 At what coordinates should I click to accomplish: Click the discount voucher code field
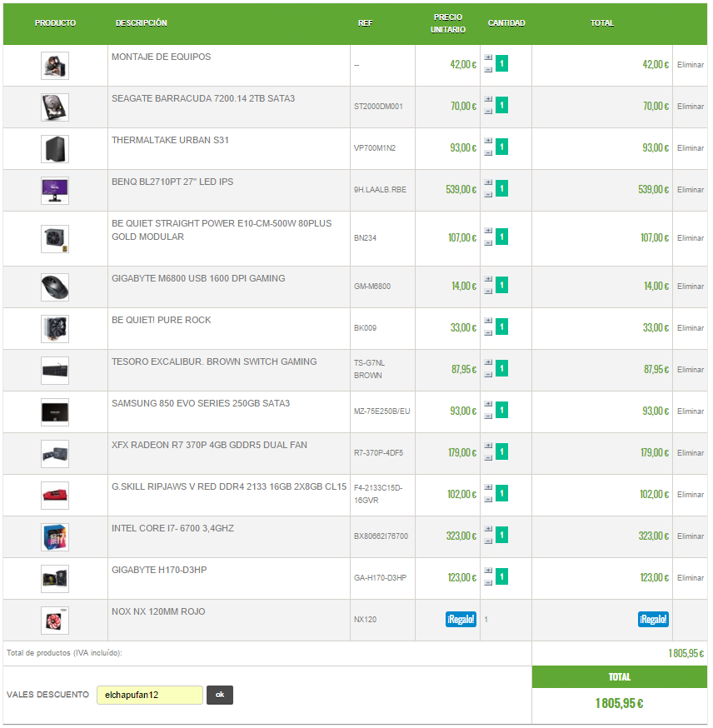click(x=149, y=695)
